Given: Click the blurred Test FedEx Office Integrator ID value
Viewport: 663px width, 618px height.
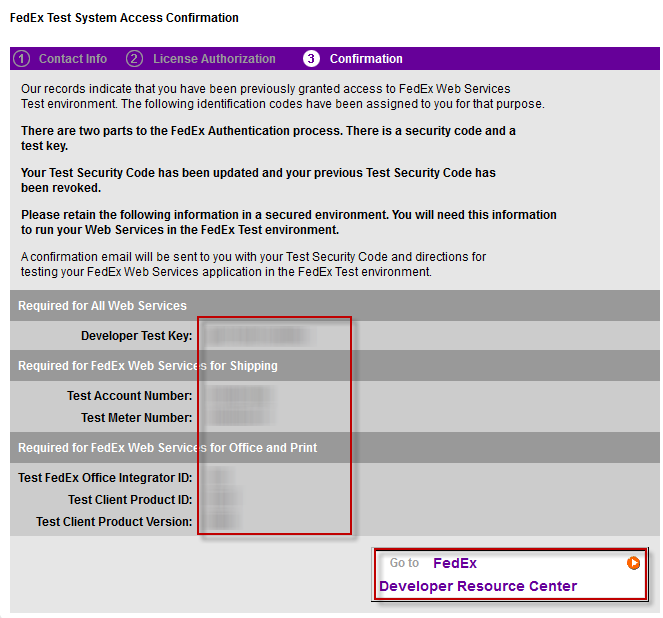Looking at the screenshot, I should [x=219, y=478].
